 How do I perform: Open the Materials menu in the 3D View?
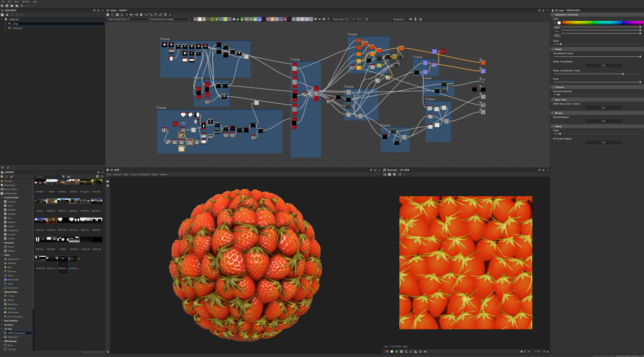pos(117,174)
